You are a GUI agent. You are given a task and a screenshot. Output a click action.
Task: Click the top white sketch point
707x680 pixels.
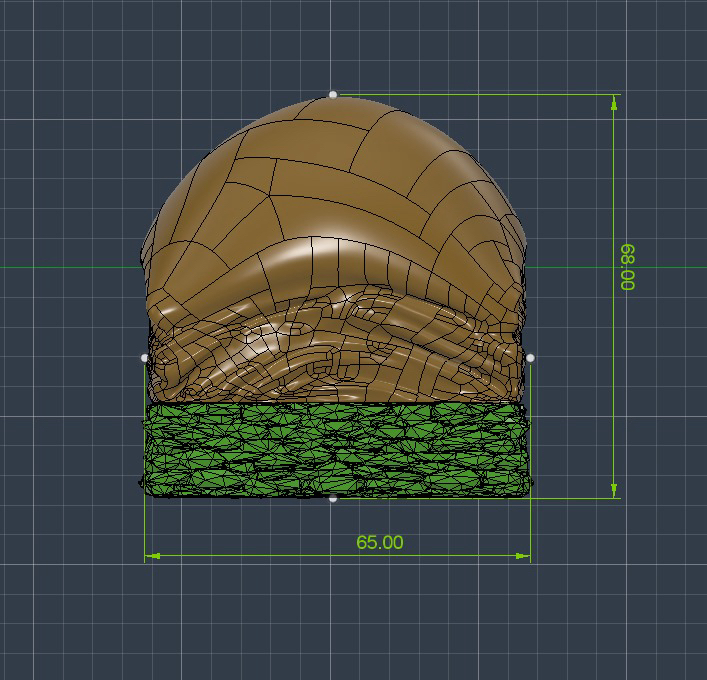[x=333, y=94]
